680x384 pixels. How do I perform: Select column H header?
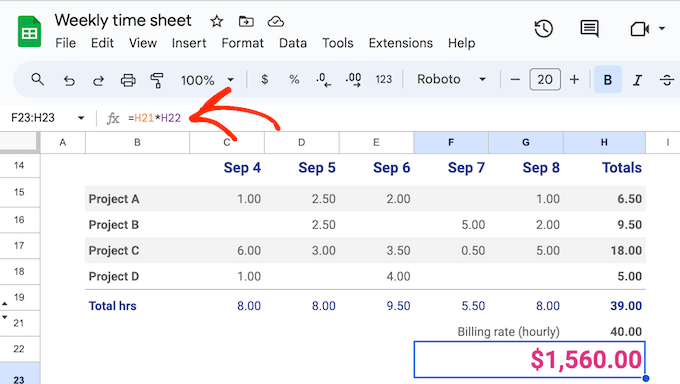(604, 142)
